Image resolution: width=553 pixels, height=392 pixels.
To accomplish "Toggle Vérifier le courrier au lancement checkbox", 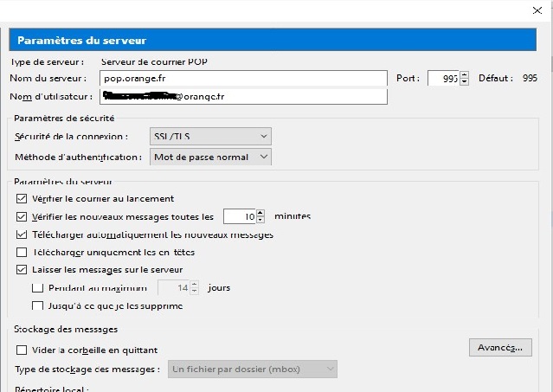I will click(23, 198).
